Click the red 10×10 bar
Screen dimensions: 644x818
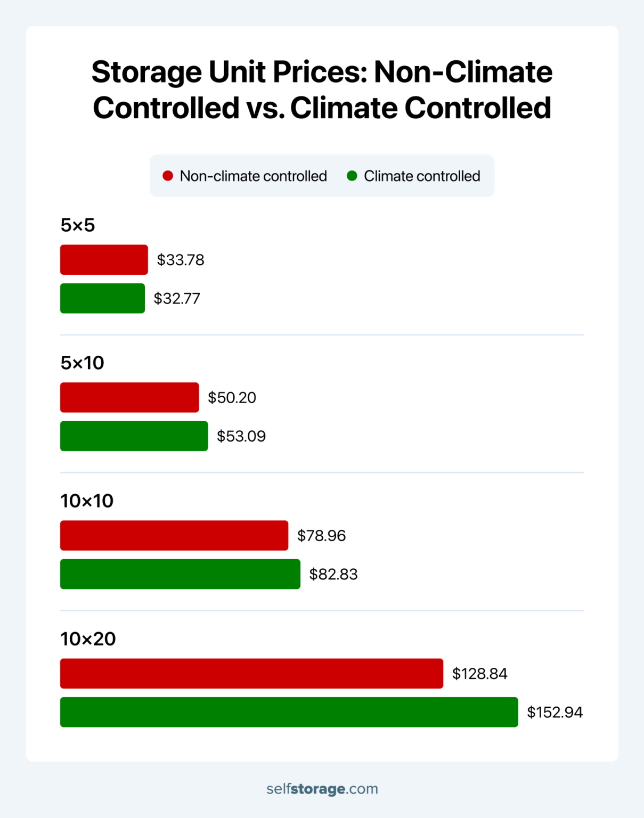tap(174, 535)
